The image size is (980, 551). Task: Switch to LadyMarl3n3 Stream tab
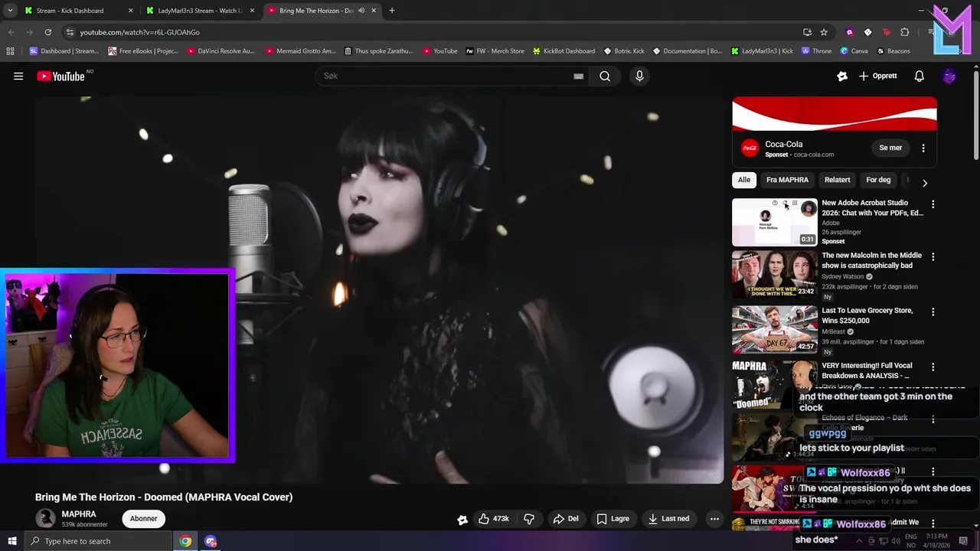(200, 11)
